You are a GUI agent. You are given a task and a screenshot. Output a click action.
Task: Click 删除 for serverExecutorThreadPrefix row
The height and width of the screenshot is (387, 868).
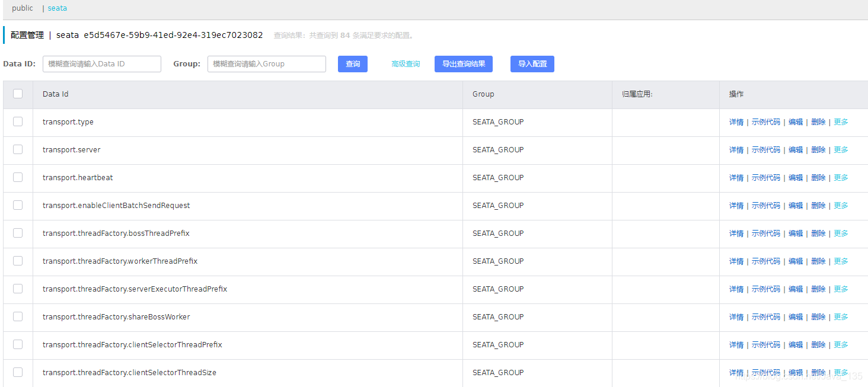coord(818,289)
